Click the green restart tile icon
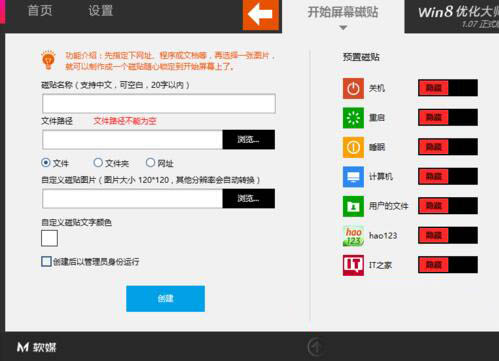Image resolution: width=499 pixels, height=361 pixels. coord(353,118)
